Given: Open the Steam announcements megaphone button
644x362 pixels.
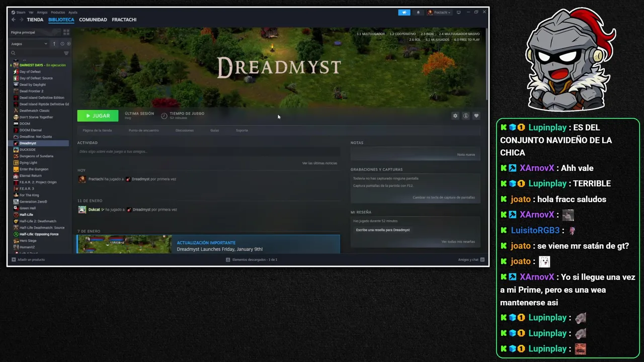Looking at the screenshot, I should pyautogui.click(x=404, y=13).
